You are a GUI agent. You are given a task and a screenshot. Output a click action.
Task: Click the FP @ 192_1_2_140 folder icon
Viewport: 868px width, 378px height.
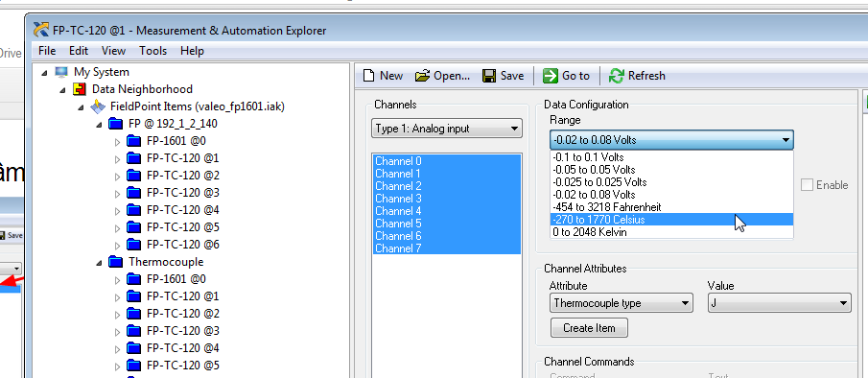click(x=116, y=124)
